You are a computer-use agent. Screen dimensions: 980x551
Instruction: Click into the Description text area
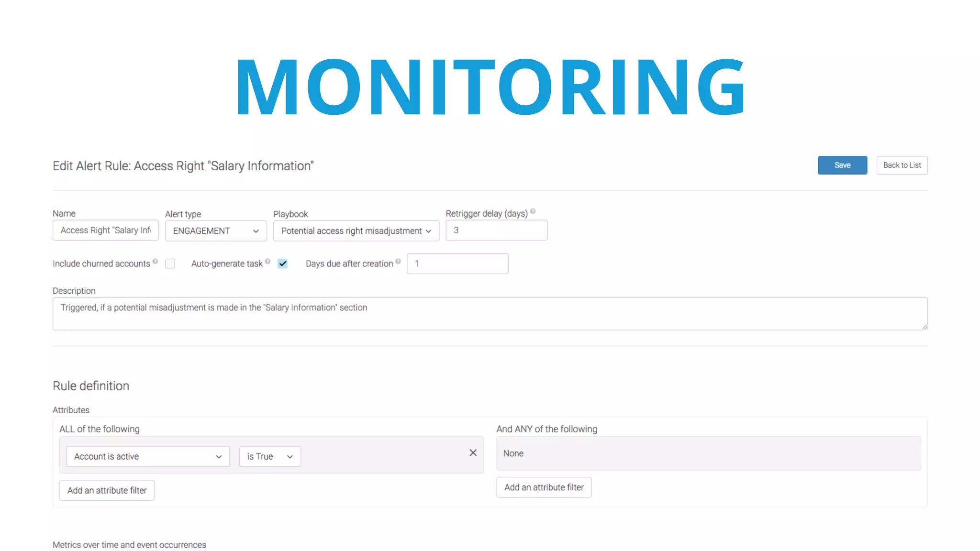click(490, 314)
